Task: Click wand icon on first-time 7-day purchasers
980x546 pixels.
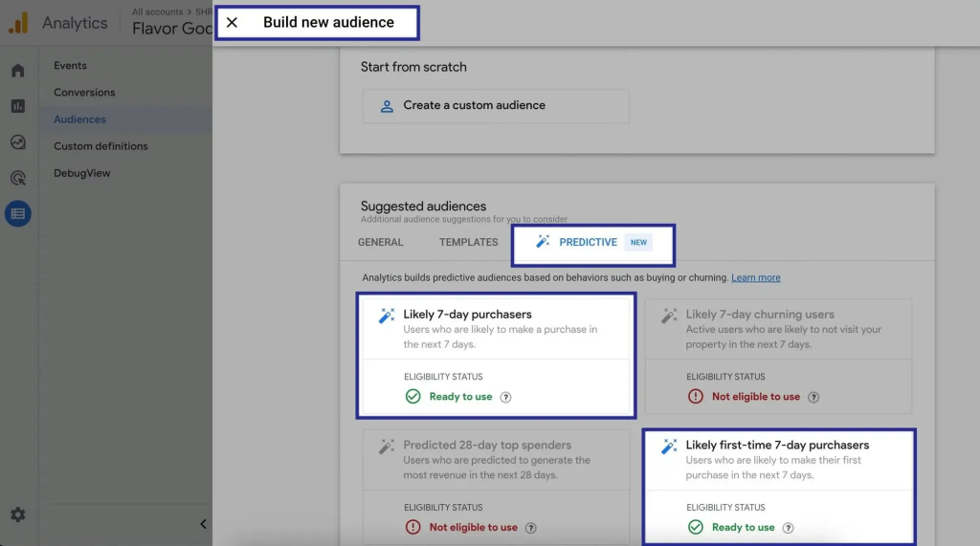Action: (x=669, y=446)
